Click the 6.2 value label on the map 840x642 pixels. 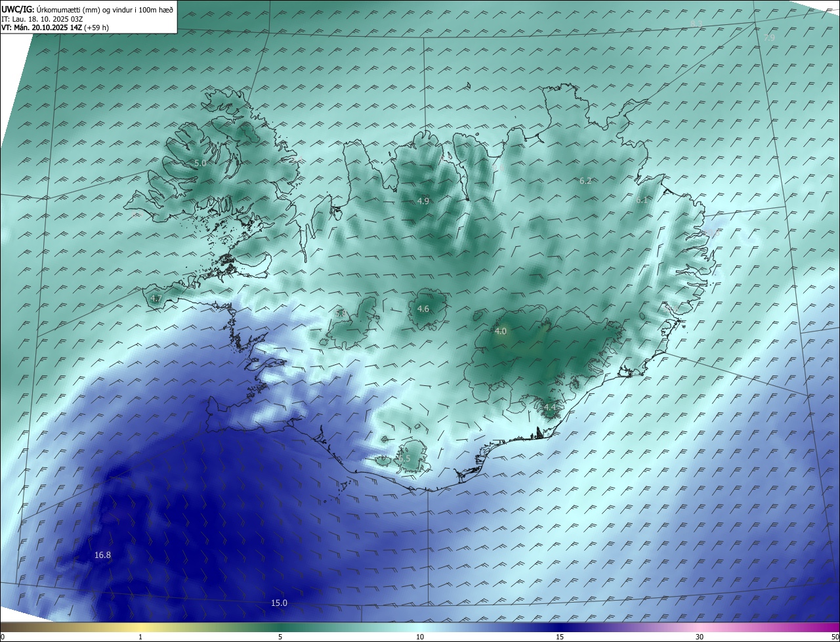tap(585, 181)
